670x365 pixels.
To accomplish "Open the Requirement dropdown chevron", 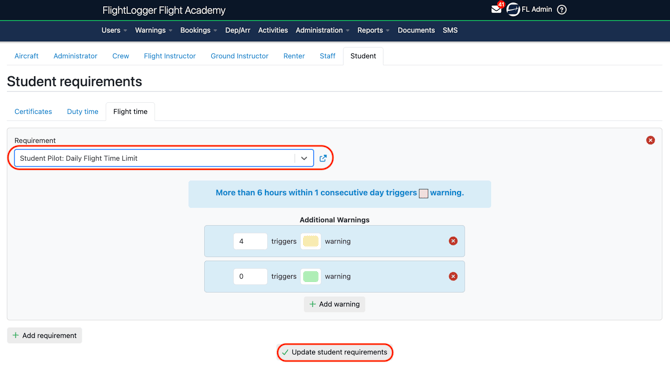I will 304,158.
